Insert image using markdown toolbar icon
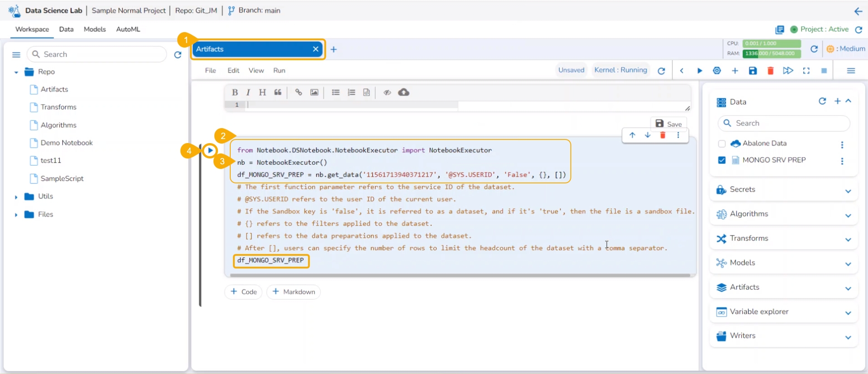This screenshot has width=868, height=374. [314, 92]
